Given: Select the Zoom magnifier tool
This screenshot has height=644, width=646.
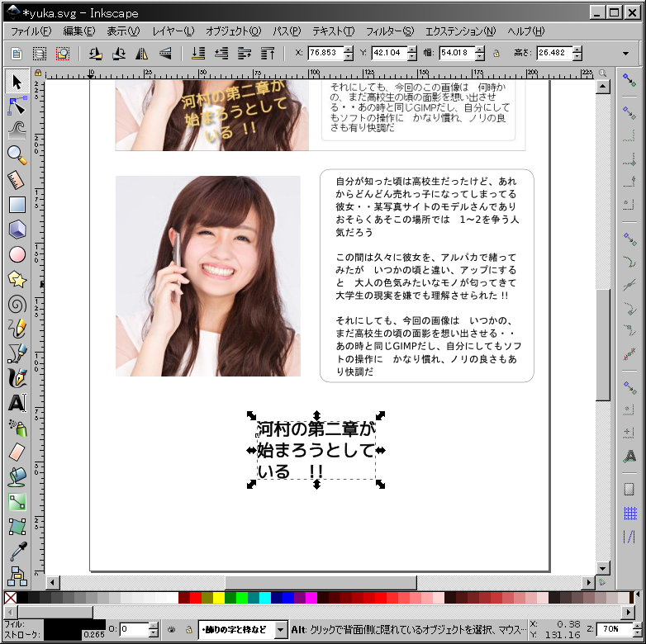Looking at the screenshot, I should click(x=17, y=155).
